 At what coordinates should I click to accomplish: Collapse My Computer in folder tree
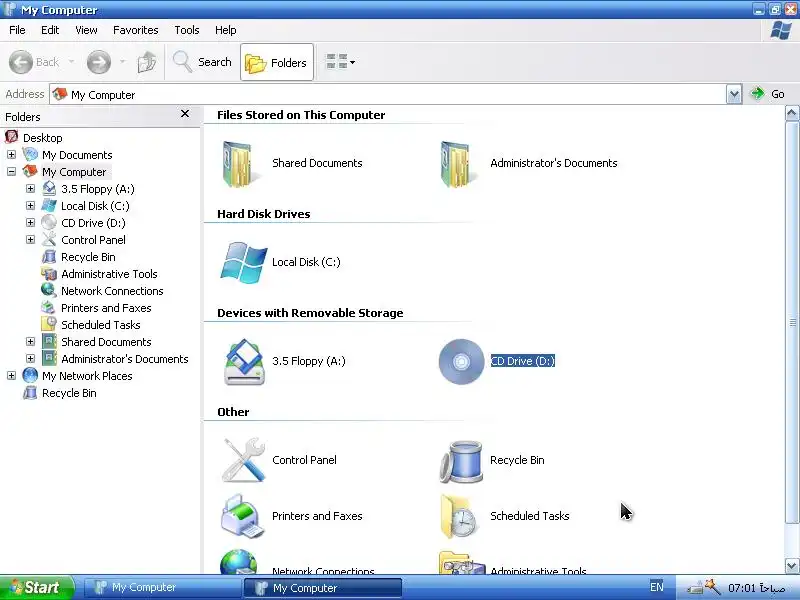pyautogui.click(x=11, y=171)
